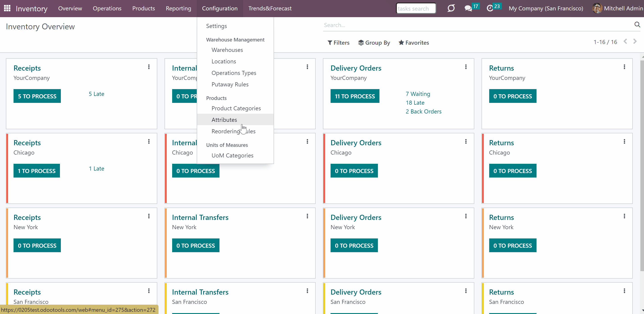
Task: Open the Overview menu item
Action: point(70,8)
